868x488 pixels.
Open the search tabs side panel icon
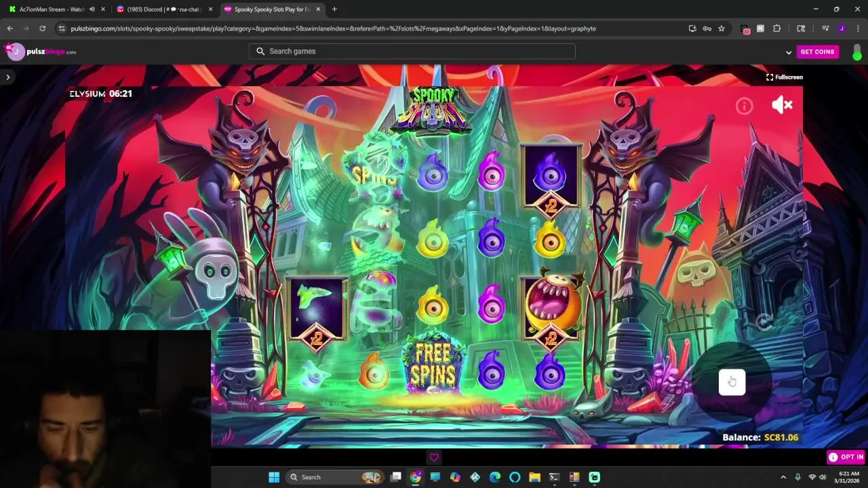tap(801, 28)
